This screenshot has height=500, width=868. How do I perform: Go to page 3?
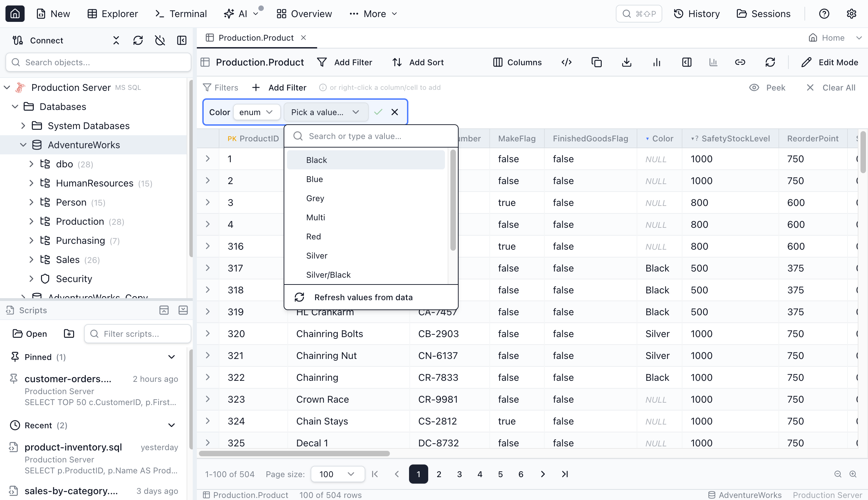point(459,474)
